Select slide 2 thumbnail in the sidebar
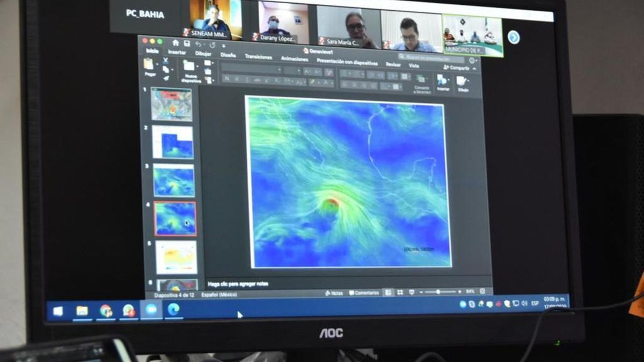The width and height of the screenshot is (644, 362). (173, 142)
